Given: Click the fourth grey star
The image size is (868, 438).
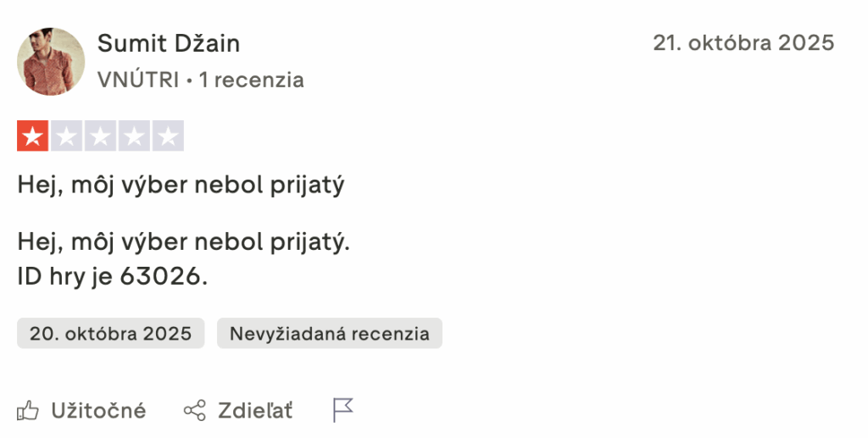Looking at the screenshot, I should point(134,136).
